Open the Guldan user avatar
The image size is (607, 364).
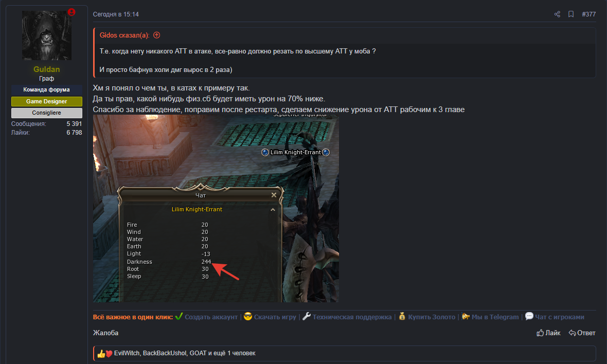[47, 35]
